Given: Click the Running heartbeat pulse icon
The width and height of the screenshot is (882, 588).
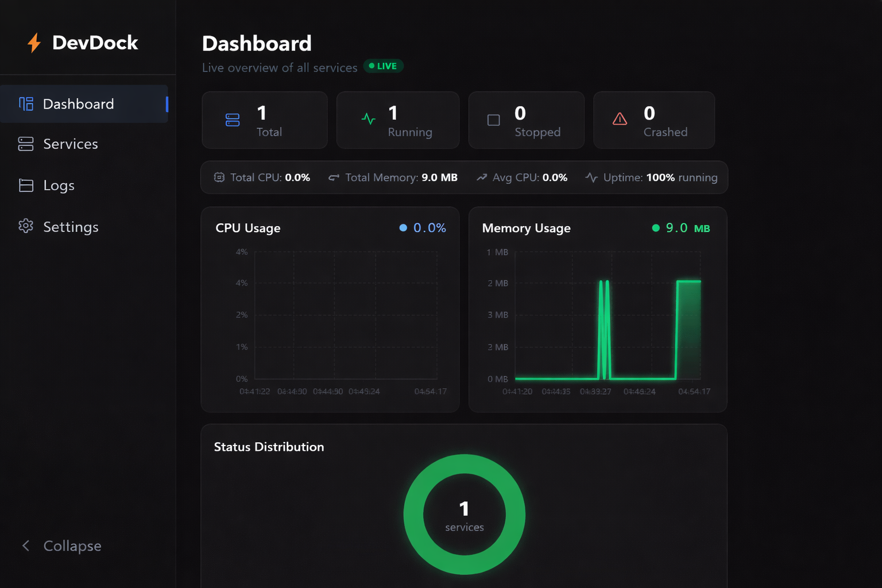Looking at the screenshot, I should (x=368, y=119).
